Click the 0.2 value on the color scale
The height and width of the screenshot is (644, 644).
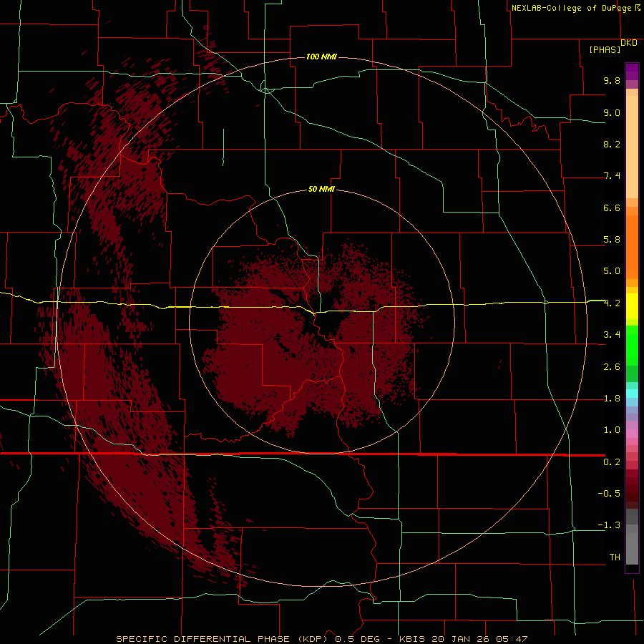tap(612, 462)
